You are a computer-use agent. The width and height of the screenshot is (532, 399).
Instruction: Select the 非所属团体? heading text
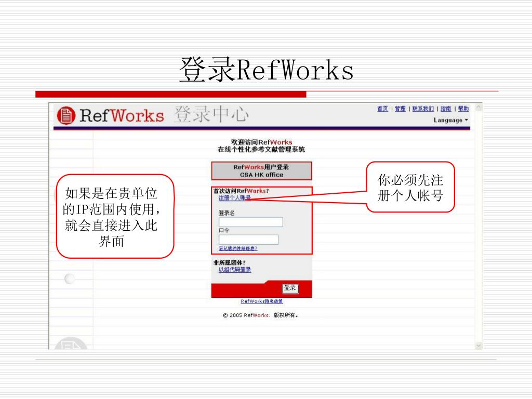click(x=229, y=262)
